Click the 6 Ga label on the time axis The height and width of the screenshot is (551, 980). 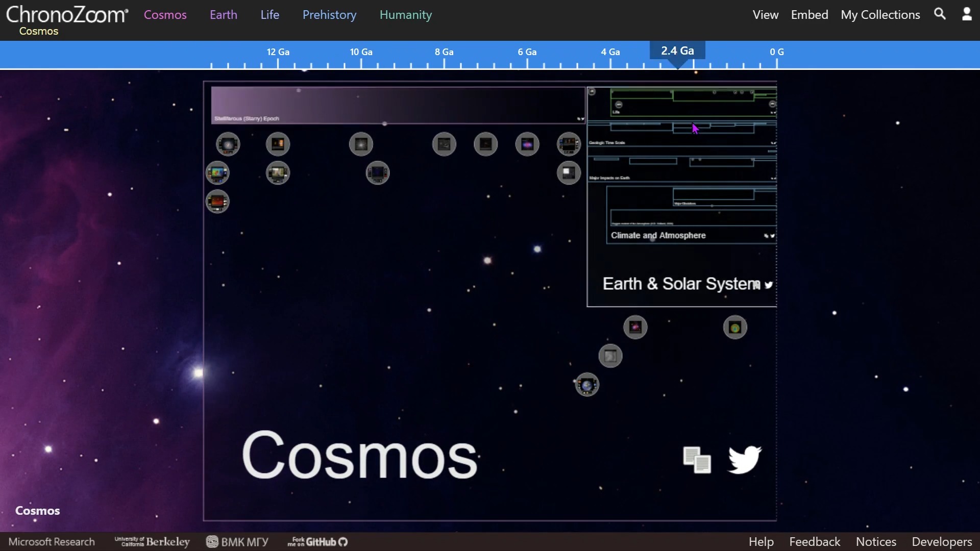point(527,52)
